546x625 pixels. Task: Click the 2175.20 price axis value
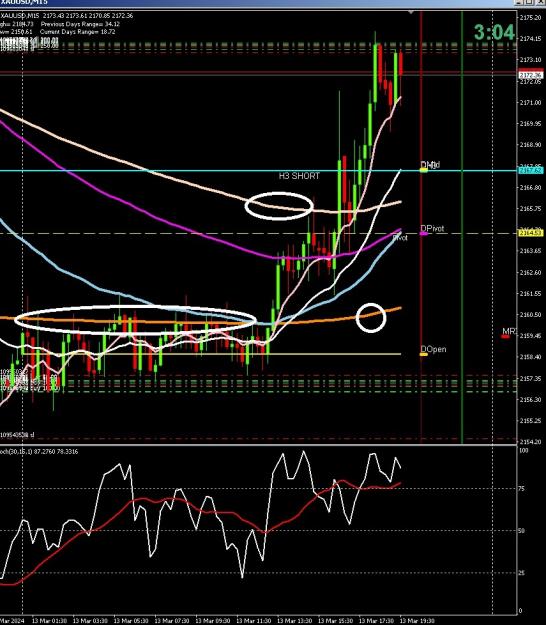[531, 18]
